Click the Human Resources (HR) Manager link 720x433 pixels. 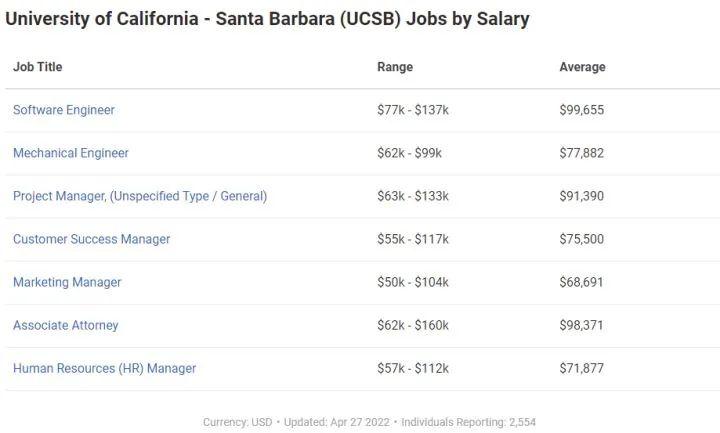coord(105,368)
